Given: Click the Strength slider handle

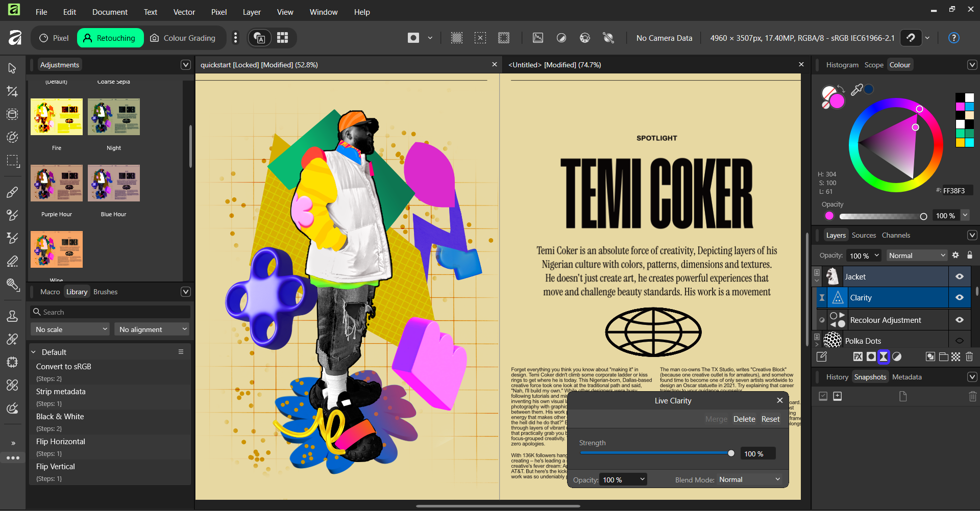Looking at the screenshot, I should point(731,453).
